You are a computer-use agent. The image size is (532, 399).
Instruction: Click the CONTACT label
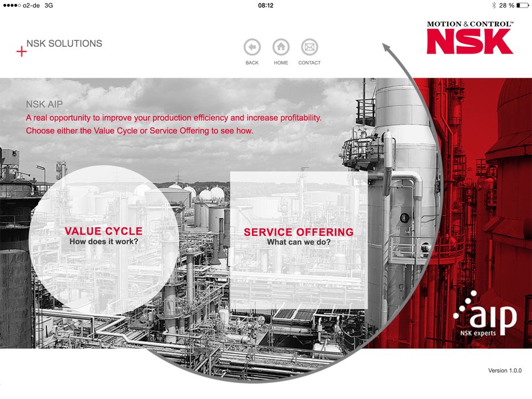coord(310,63)
